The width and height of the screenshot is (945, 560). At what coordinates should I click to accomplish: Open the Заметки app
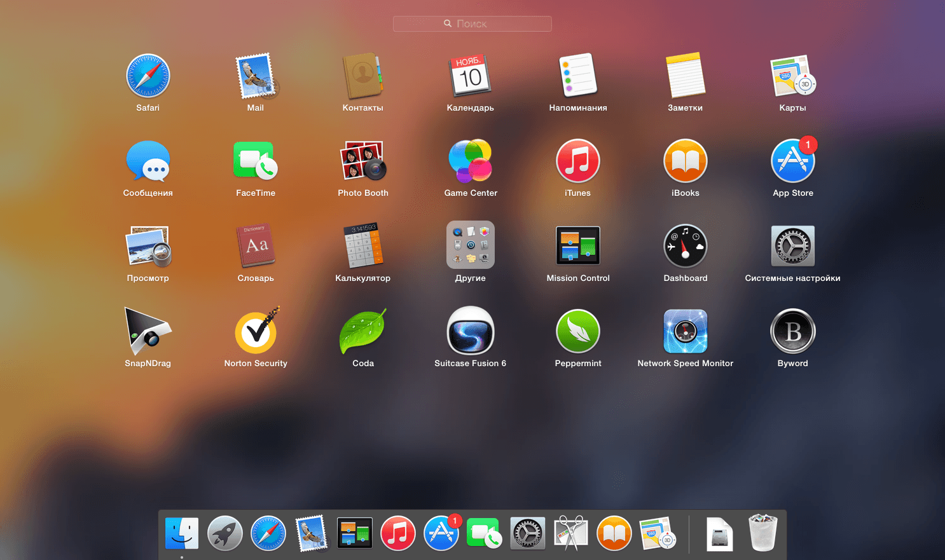click(686, 76)
